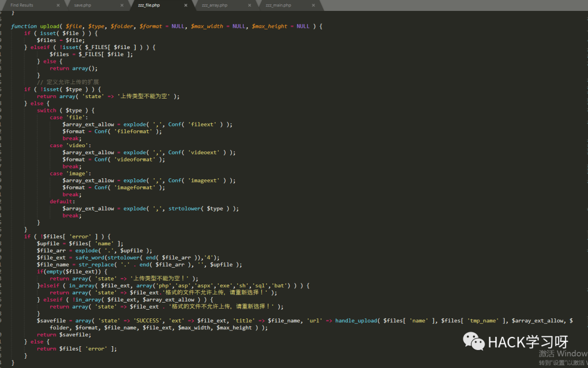588x368 pixels.
Task: Open the save.php tab
Action: pos(83,5)
